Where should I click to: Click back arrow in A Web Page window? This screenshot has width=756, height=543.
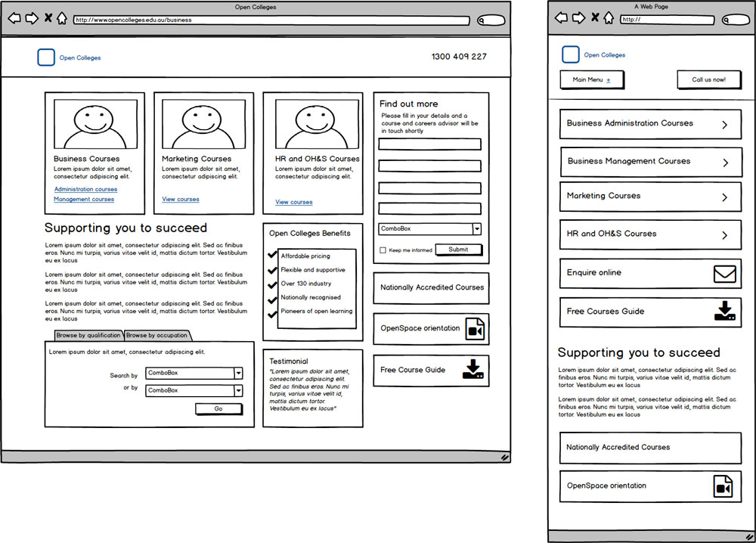click(561, 18)
